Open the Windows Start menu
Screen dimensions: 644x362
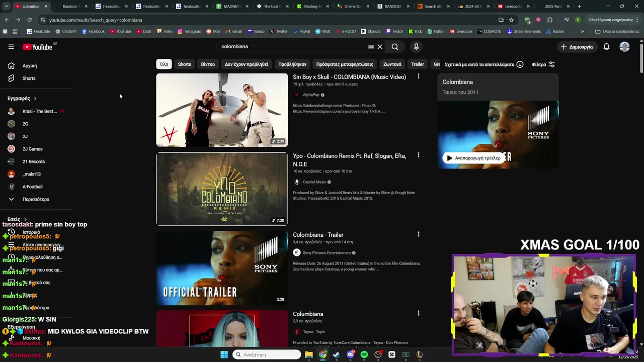(224, 354)
